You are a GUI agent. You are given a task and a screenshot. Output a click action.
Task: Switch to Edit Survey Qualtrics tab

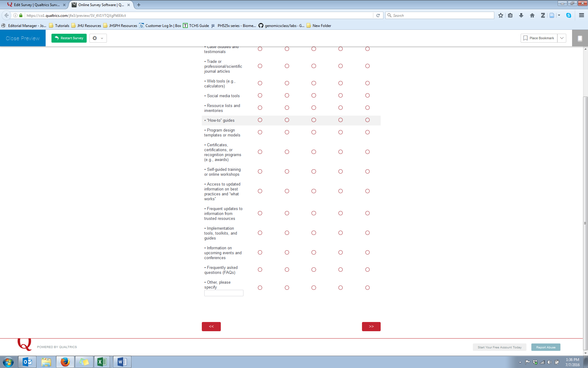(36, 5)
